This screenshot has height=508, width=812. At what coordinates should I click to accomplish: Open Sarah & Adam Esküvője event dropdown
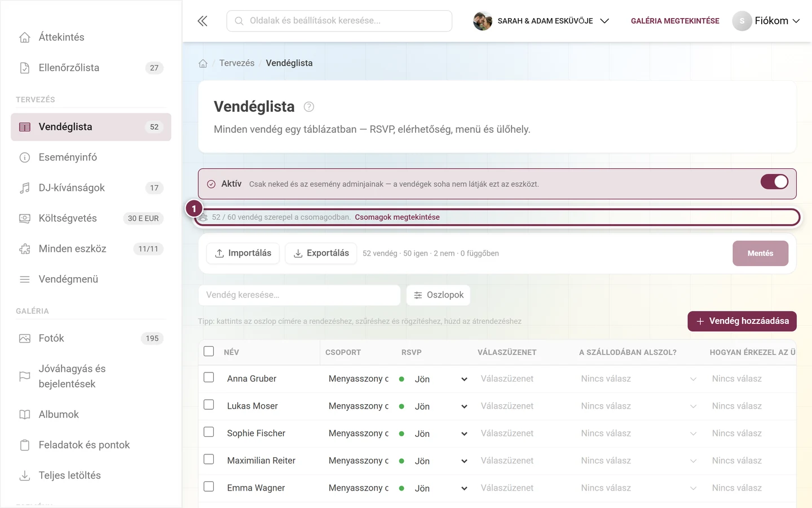(541, 21)
